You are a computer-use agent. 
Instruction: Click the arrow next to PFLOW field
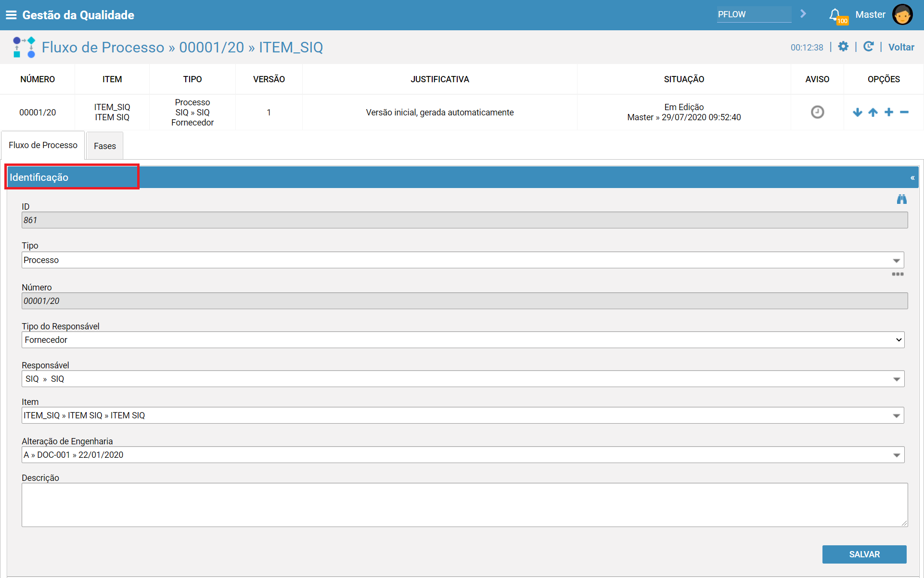[803, 14]
